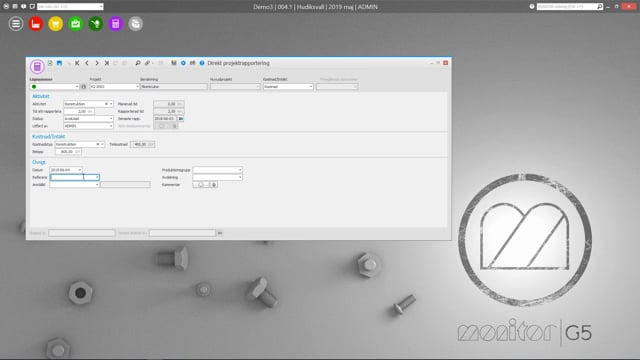Click the Direkt projektrapportering window title

pyautogui.click(x=238, y=63)
